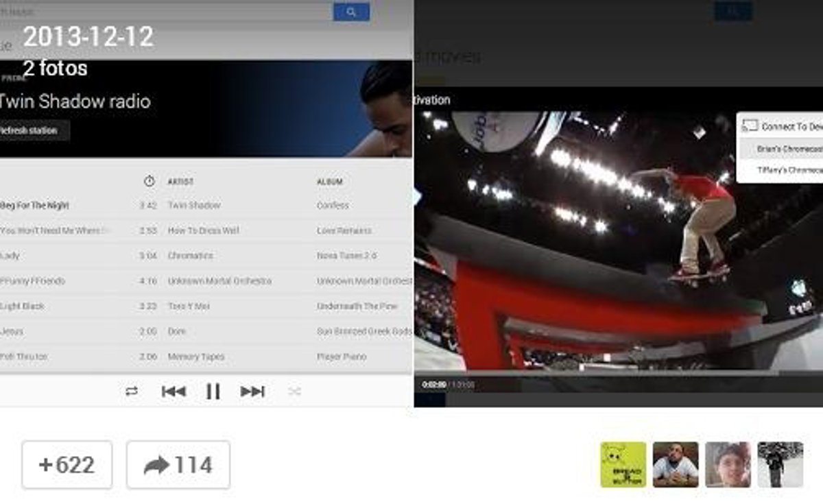This screenshot has height=504, width=823.
Task: Open the Twin Shadow artist link
Action: [x=194, y=205]
